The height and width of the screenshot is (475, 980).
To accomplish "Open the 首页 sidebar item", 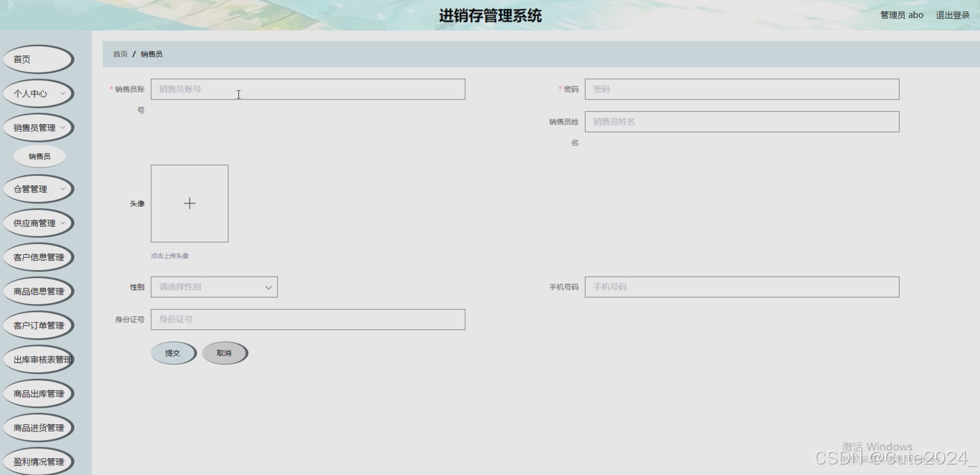I will coord(38,59).
